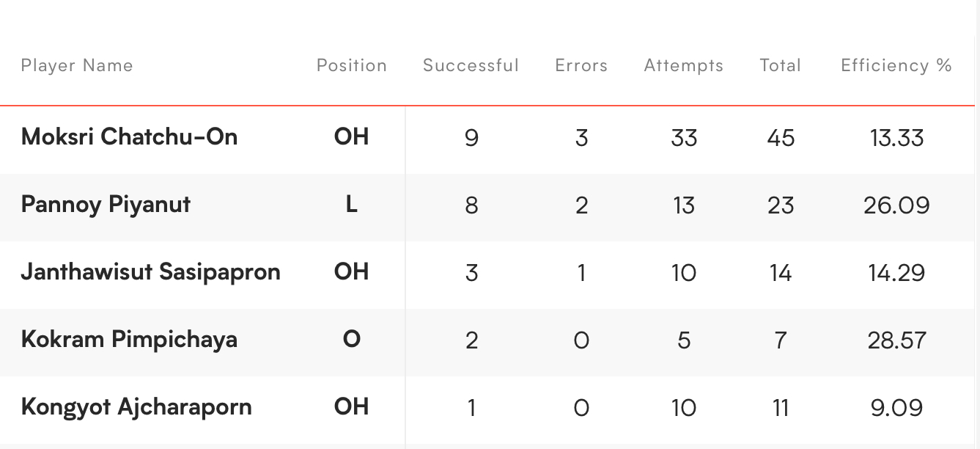Click the Efficiency % column header
The width and height of the screenshot is (980, 449).
click(896, 65)
